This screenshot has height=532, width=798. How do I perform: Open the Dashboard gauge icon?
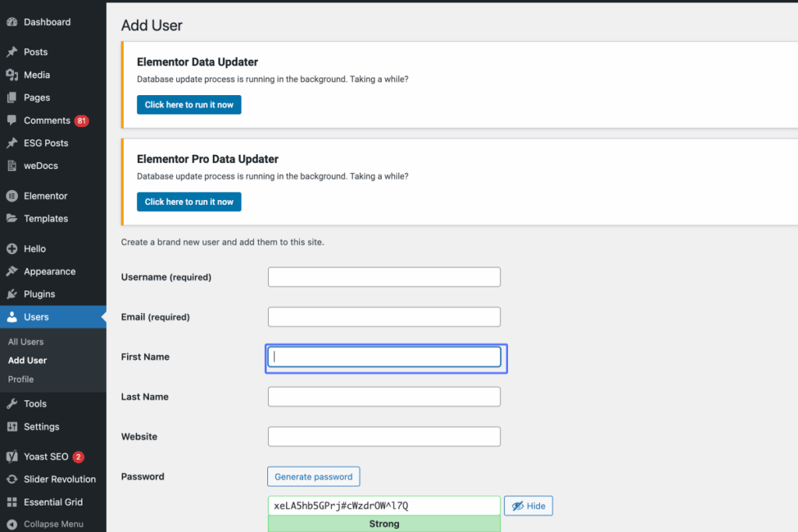pos(12,22)
